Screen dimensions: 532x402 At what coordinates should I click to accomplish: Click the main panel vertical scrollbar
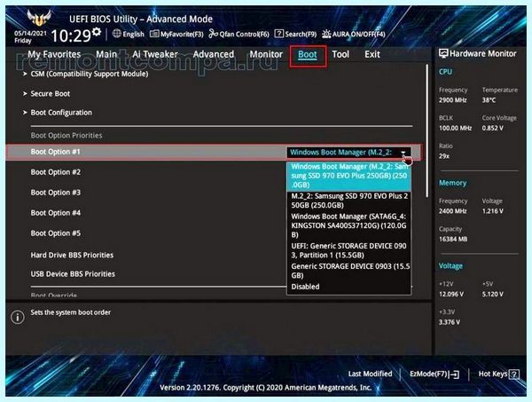(x=427, y=130)
